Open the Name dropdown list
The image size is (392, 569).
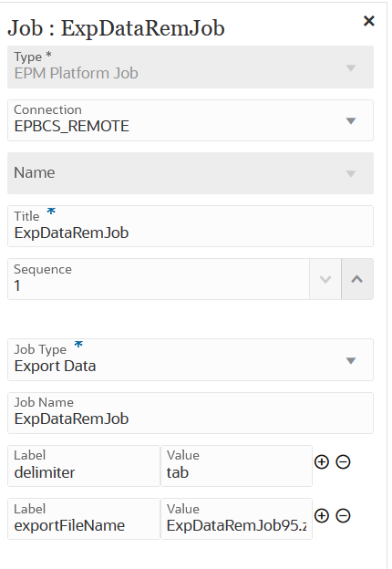pyautogui.click(x=191, y=173)
